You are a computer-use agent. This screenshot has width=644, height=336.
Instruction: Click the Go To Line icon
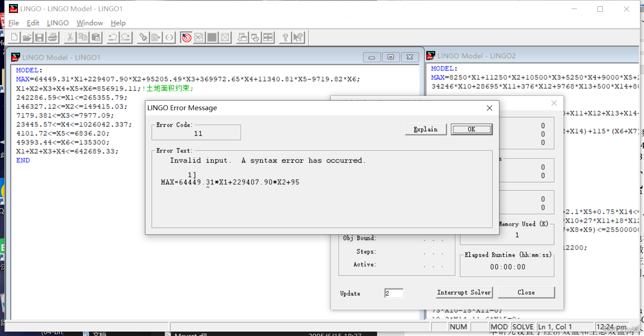(156, 37)
